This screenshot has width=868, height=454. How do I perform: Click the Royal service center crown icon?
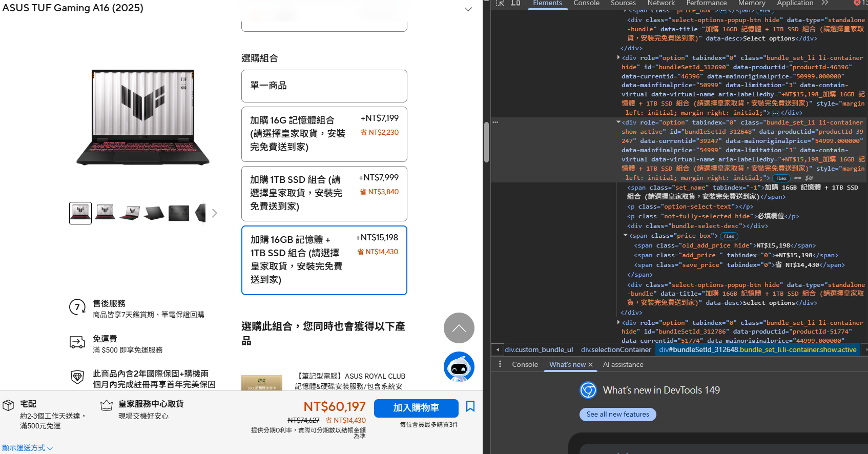(107, 405)
